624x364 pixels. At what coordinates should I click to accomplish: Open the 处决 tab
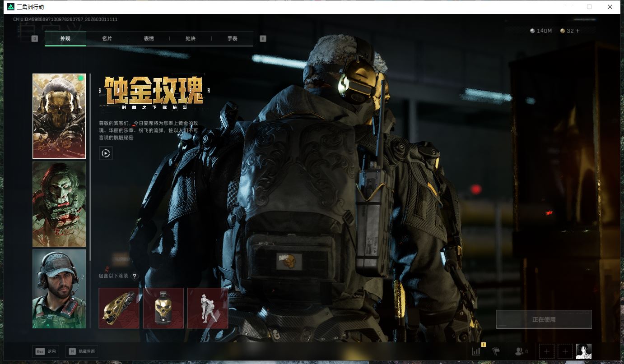coord(191,39)
